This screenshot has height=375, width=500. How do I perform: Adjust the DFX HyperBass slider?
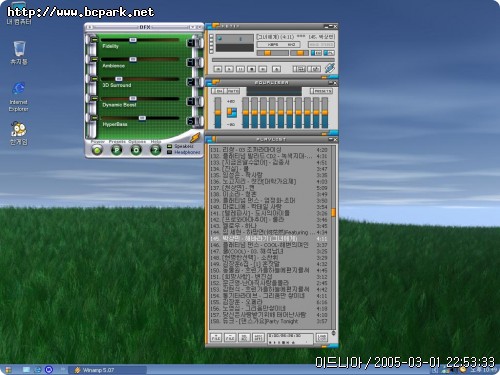(140, 118)
